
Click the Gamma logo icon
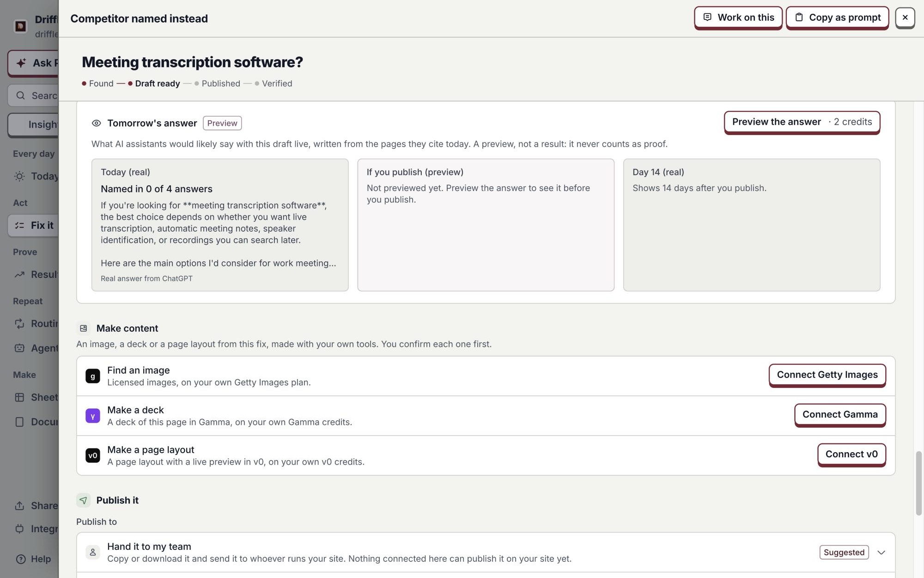click(92, 416)
